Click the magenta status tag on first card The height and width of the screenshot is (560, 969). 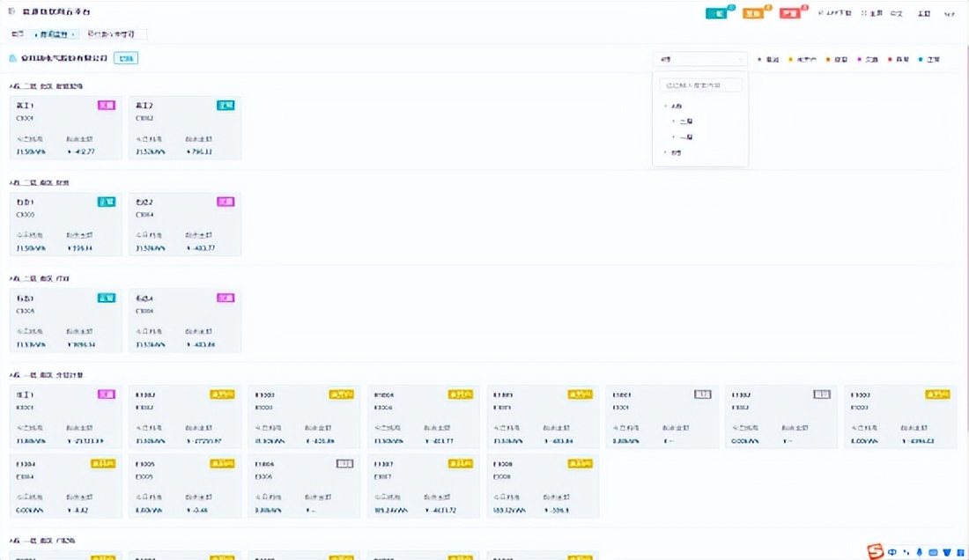pyautogui.click(x=106, y=105)
